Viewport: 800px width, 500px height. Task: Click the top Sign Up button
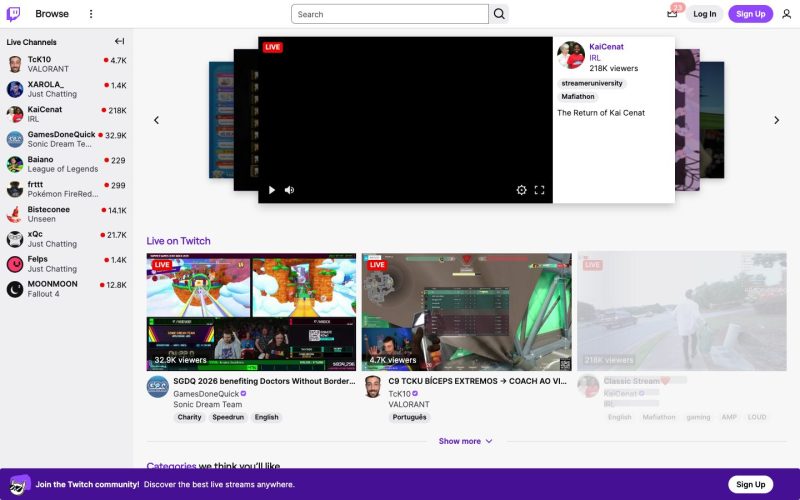pos(751,14)
